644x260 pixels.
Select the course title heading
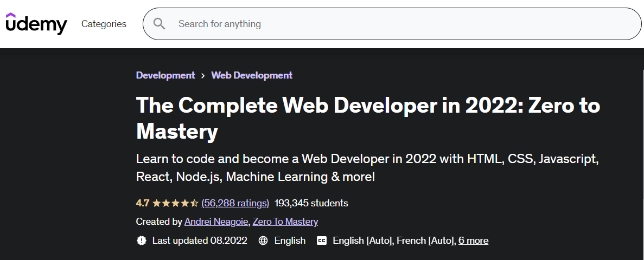368,118
